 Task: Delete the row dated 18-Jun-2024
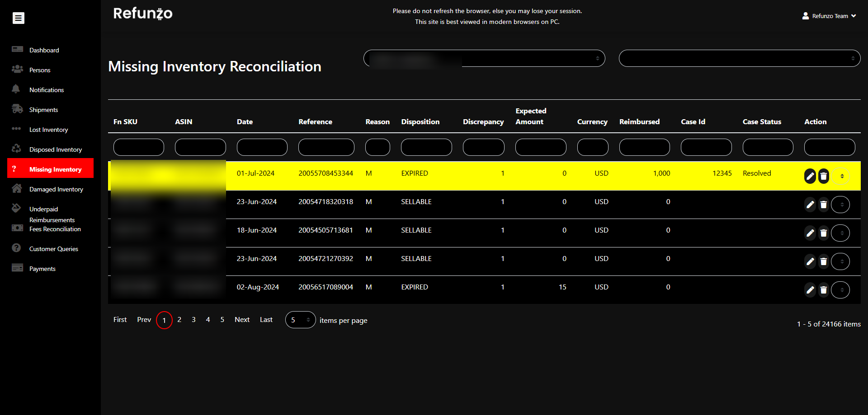[x=824, y=233]
